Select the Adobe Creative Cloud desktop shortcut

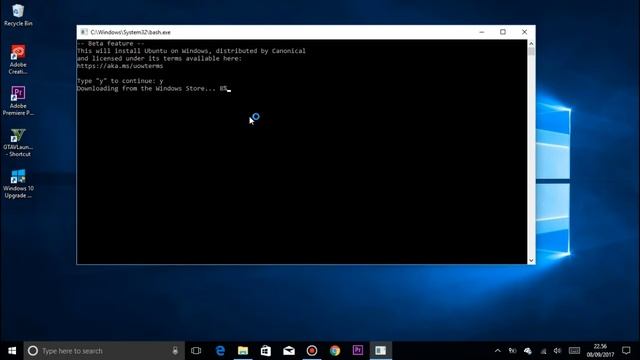[x=18, y=60]
